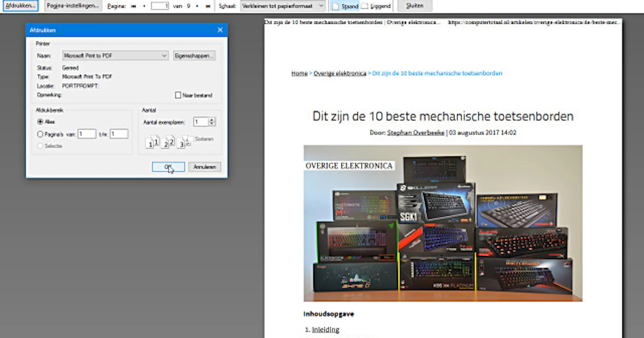Select the Selectie radio option
644x338 pixels.
(40, 146)
